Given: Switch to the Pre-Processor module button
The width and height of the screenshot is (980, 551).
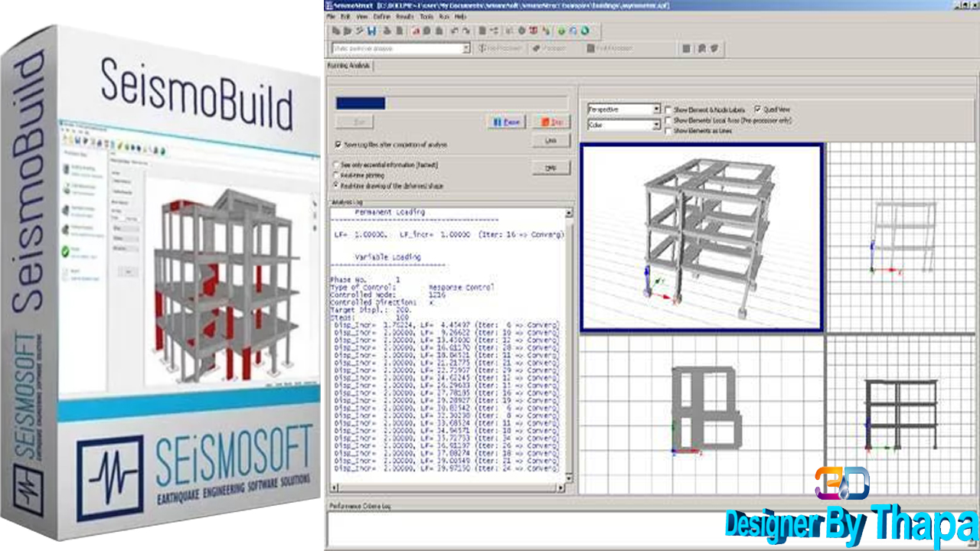Looking at the screenshot, I should (x=501, y=48).
